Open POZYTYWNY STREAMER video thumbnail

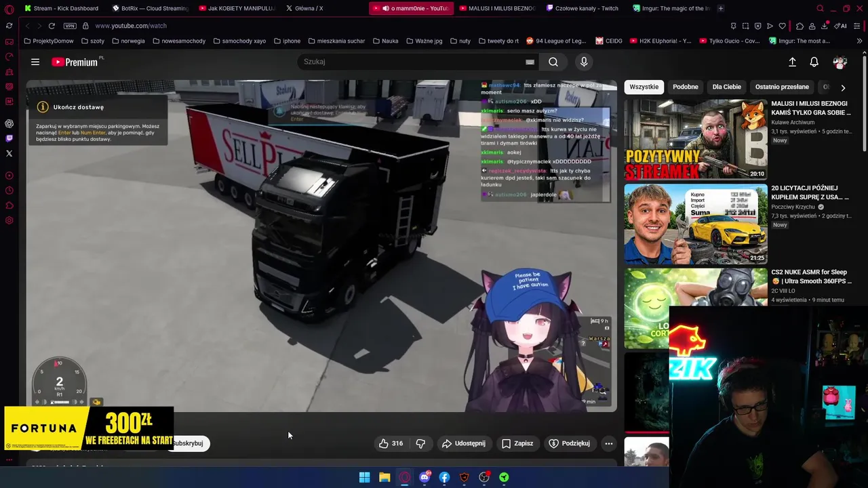point(696,140)
